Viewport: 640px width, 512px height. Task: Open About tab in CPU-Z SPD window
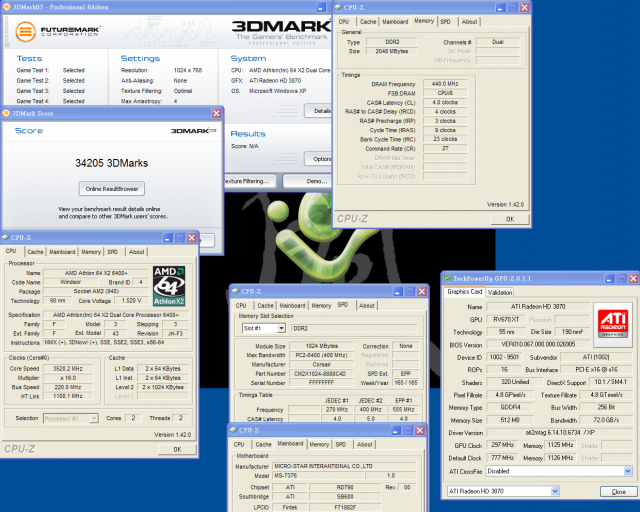point(367,305)
